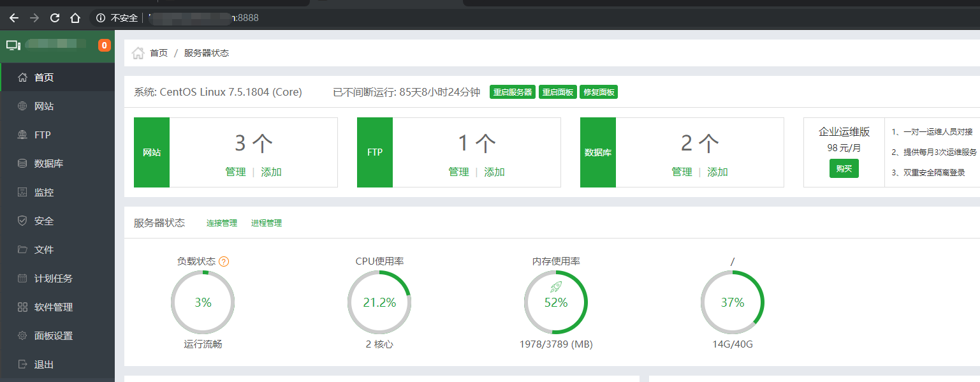Click the browser forward arrow

coord(34,18)
